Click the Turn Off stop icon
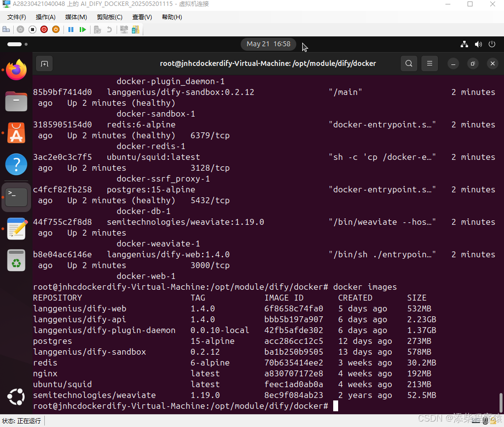The height and width of the screenshot is (427, 504). coord(32,30)
